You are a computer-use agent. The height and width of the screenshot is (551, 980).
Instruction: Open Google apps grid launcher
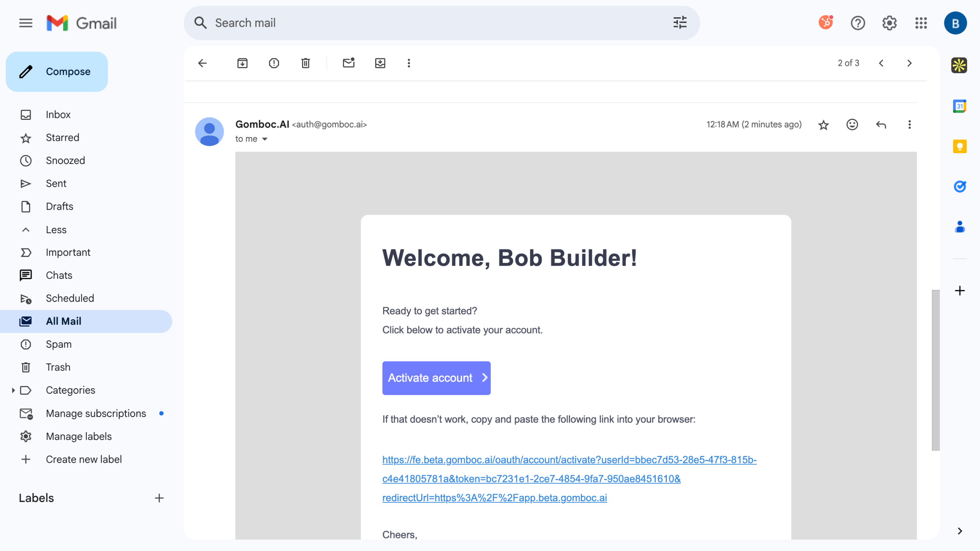pyautogui.click(x=921, y=23)
